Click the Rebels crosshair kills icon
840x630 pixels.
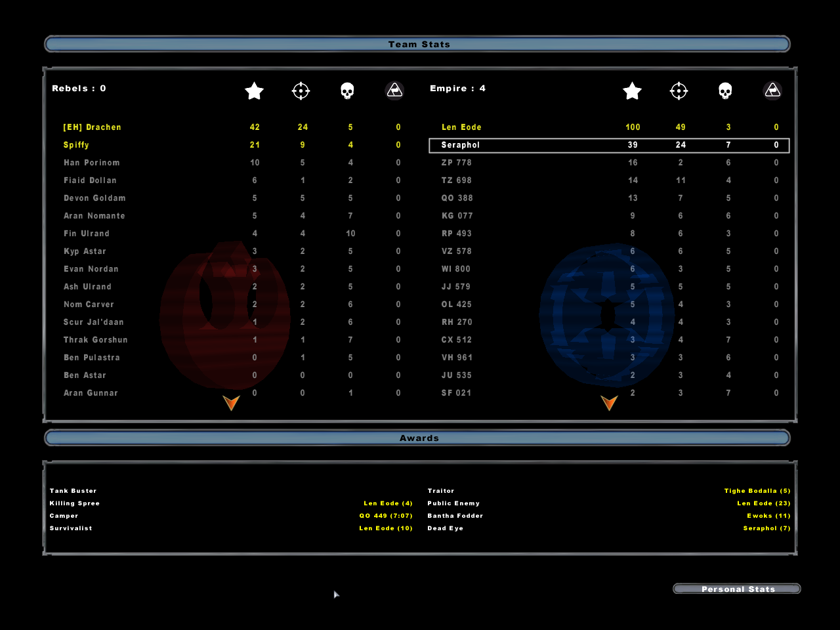[x=301, y=91]
